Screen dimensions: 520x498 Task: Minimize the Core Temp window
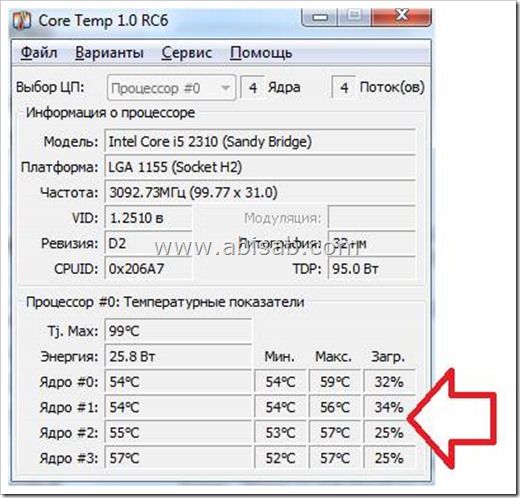click(320, 17)
